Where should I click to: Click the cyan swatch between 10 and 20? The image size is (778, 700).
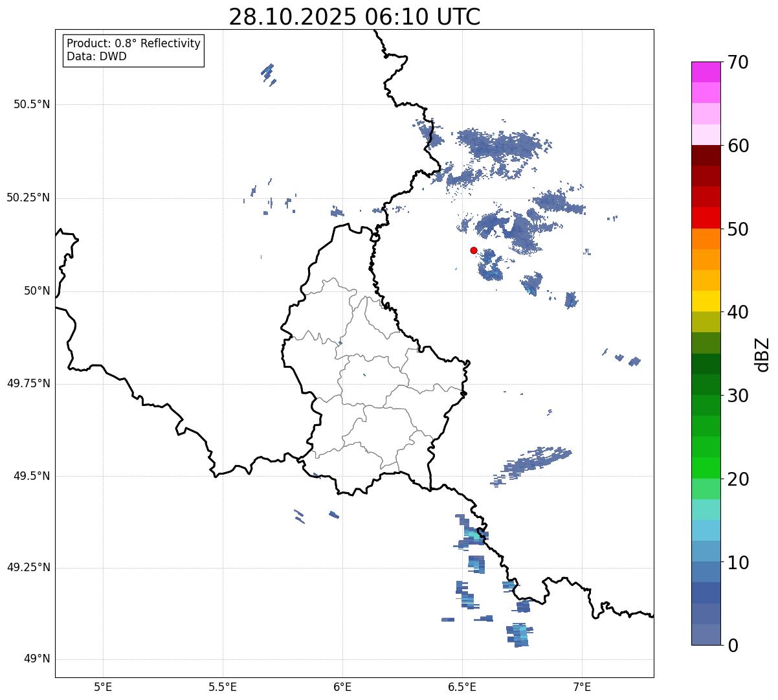[x=706, y=530]
